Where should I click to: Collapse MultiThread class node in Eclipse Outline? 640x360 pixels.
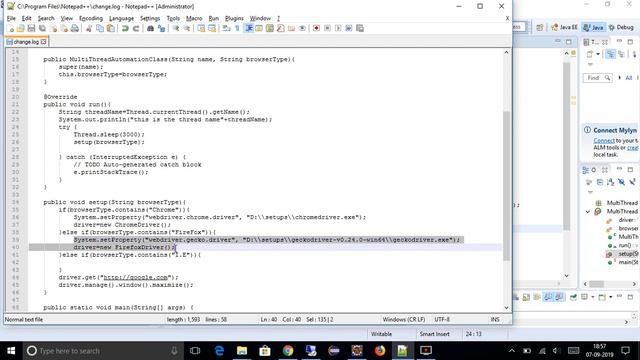coord(588,212)
